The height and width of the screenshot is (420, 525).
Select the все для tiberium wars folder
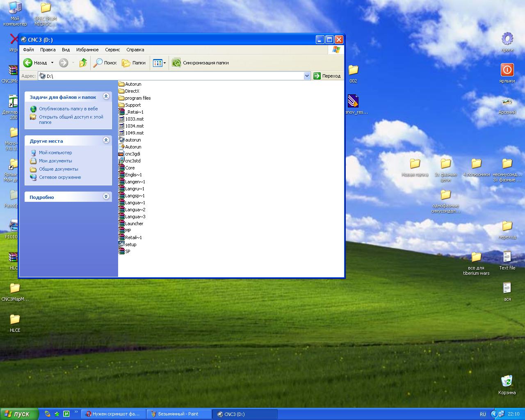click(476, 263)
